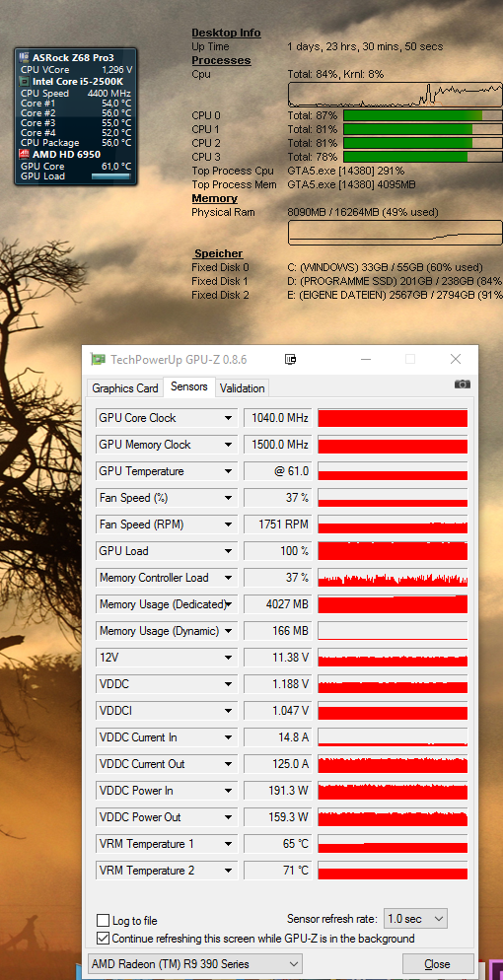Expand the Memory Usage (Dedicated) dropdown
The image size is (503, 980).
[x=229, y=604]
